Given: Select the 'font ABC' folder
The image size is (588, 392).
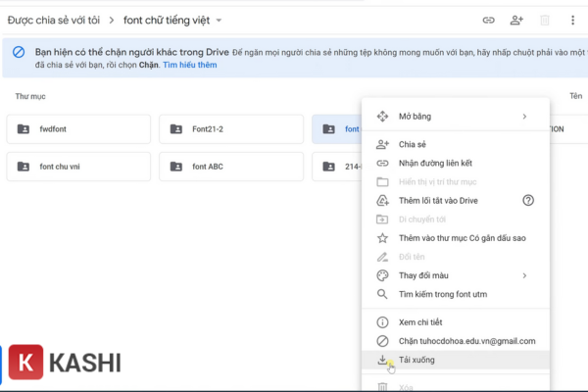Looking at the screenshot, I should pyautogui.click(x=231, y=167).
